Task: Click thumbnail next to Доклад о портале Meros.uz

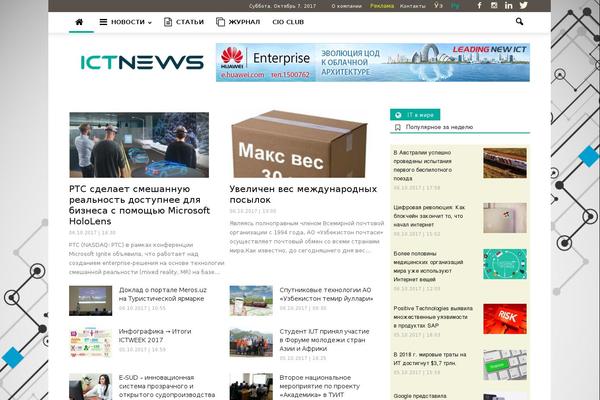Action: click(90, 300)
